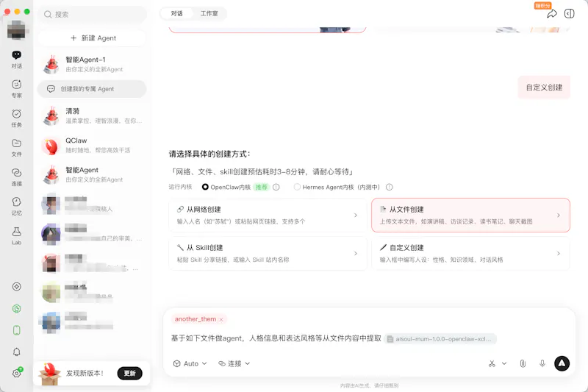Open the 智能Agent chat in list

tap(92, 174)
